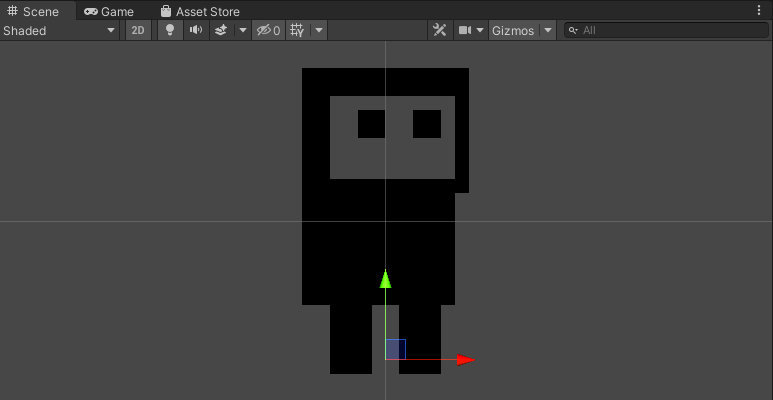This screenshot has height=400, width=773.
Task: Toggle hidden objects visibility counter
Action: 268,31
